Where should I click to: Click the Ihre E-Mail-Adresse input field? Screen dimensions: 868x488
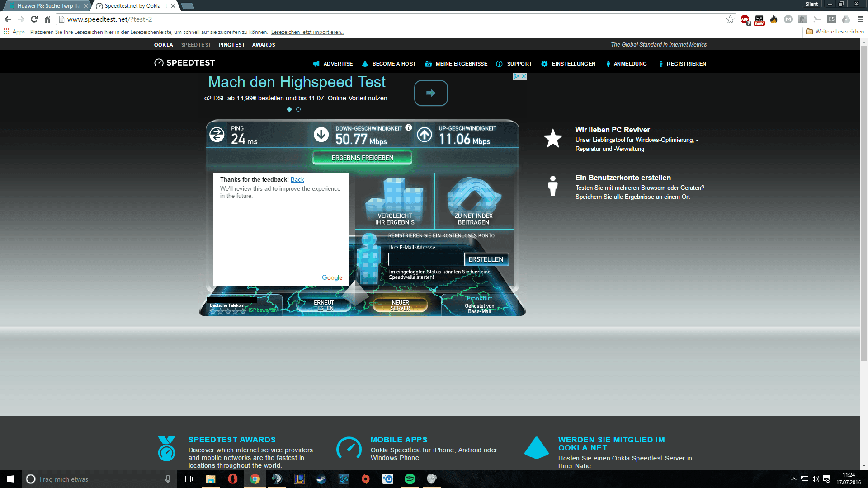[x=426, y=259]
